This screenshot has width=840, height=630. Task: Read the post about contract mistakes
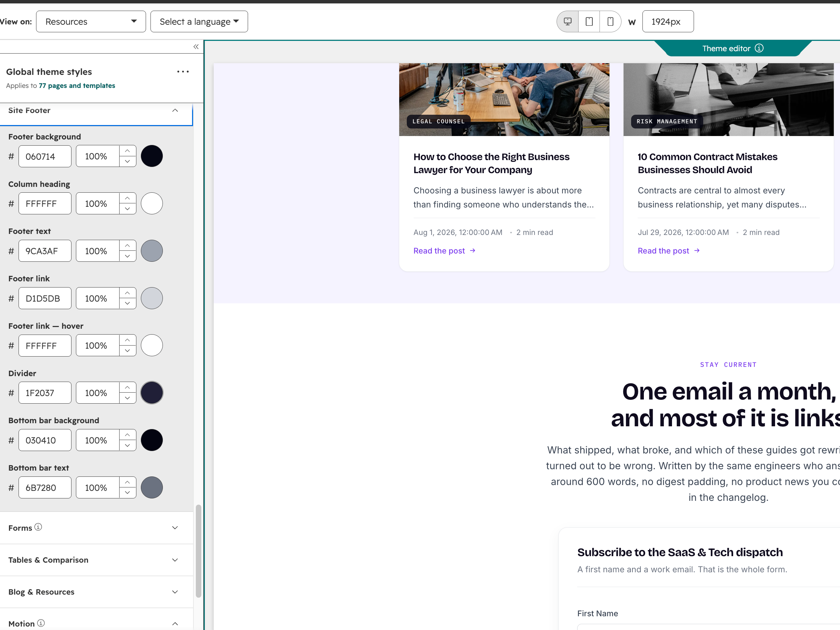tap(669, 251)
